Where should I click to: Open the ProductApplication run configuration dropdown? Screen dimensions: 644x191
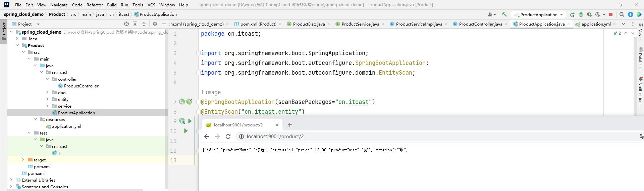[x=538, y=14]
